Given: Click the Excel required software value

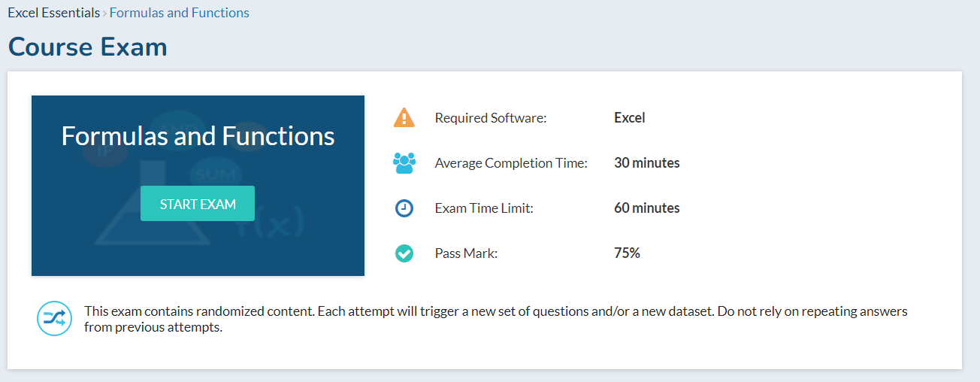Looking at the screenshot, I should [629, 118].
